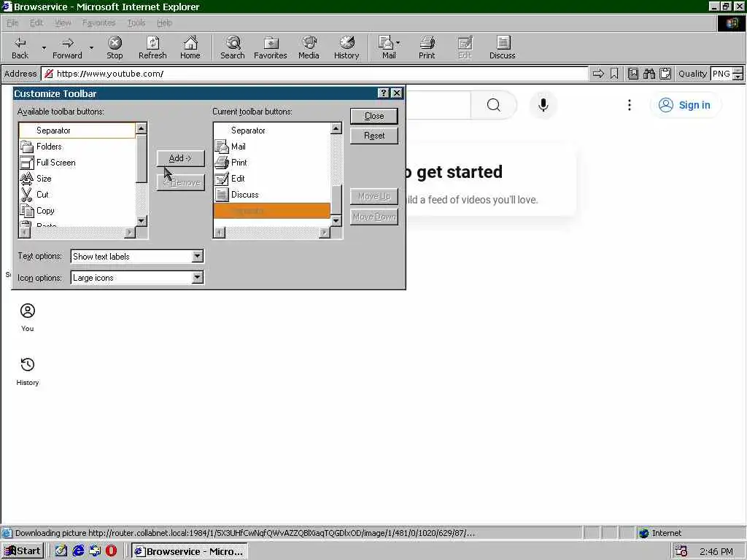Click the Discuss toolbar button
Screen dimensions: 747x560
point(502,47)
